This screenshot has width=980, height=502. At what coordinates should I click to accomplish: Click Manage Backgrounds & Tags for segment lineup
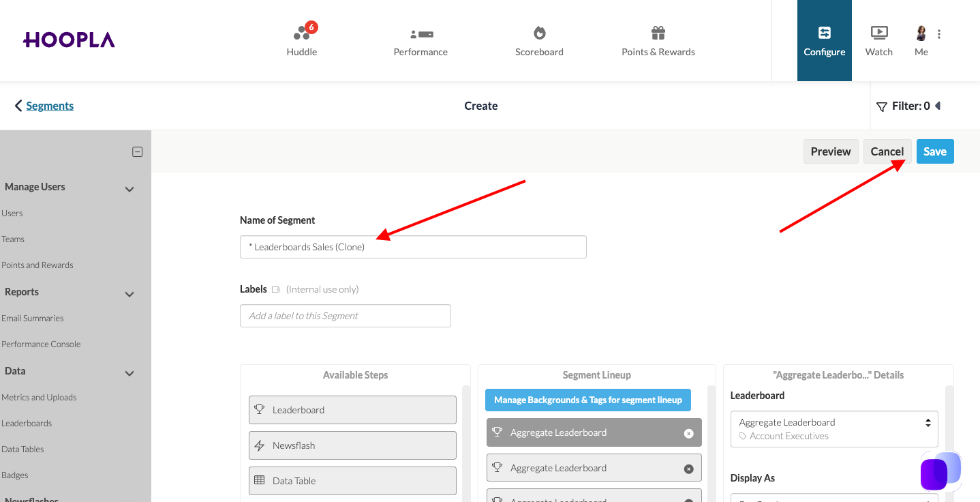click(x=588, y=400)
